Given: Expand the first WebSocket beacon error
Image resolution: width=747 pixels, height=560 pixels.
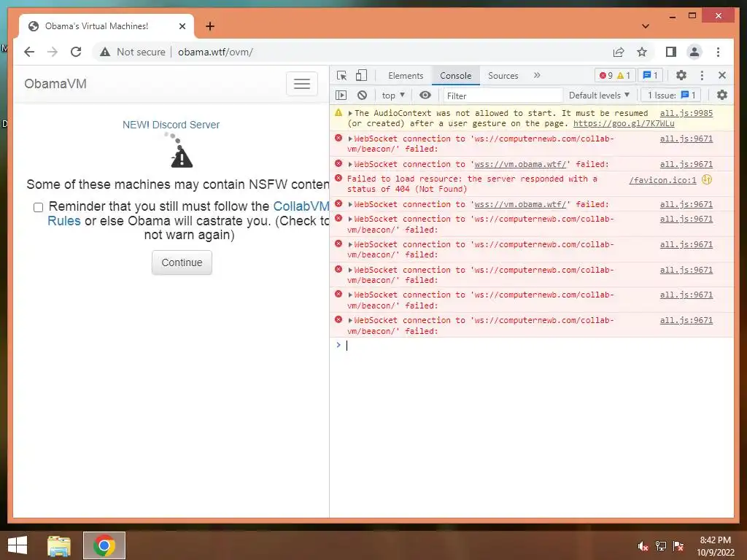Looking at the screenshot, I should (350, 139).
